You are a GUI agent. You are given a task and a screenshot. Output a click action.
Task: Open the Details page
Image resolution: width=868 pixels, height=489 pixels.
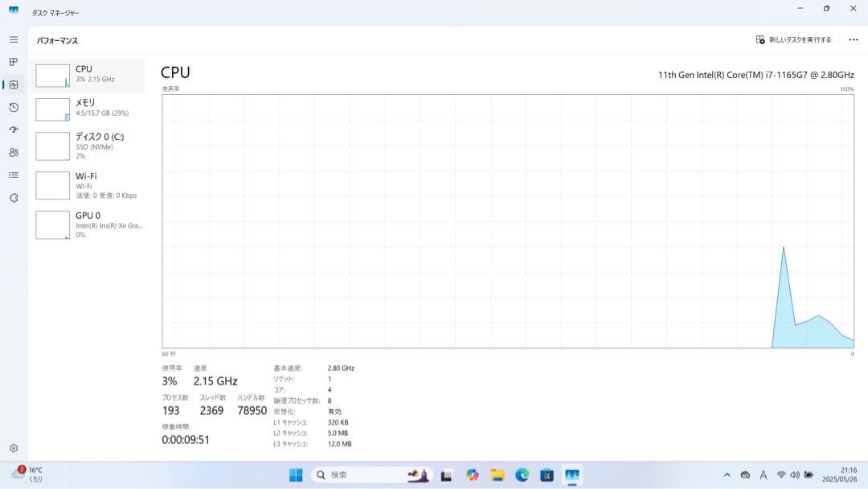pyautogui.click(x=13, y=175)
